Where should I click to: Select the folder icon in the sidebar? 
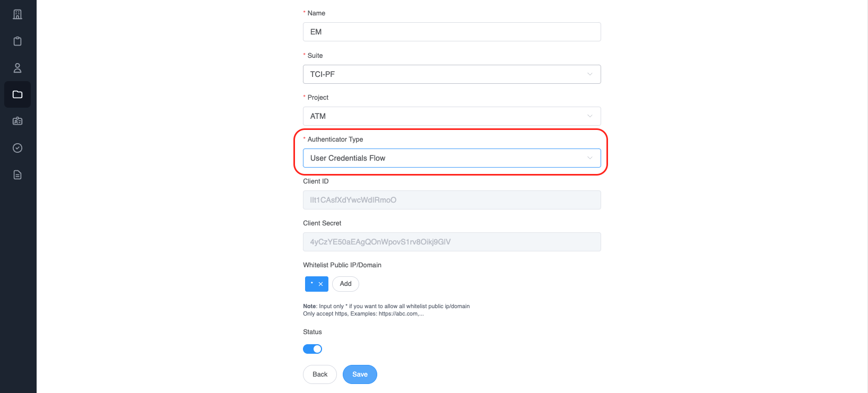click(x=18, y=94)
